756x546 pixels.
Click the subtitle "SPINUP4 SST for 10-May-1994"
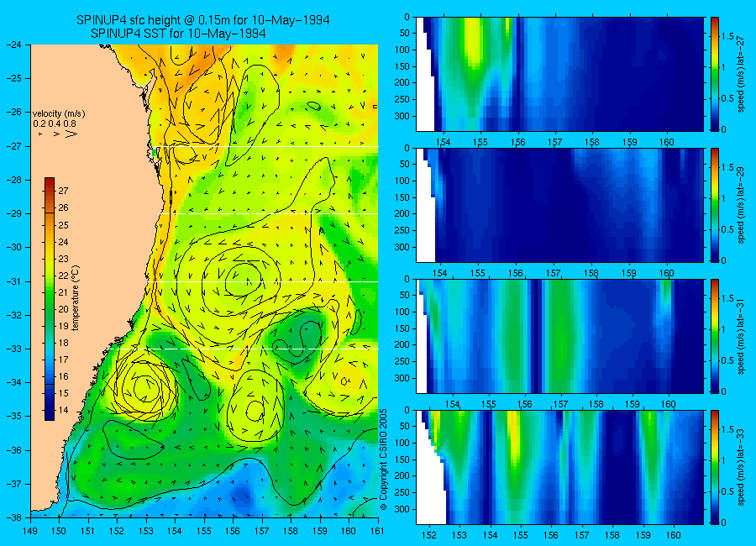click(x=178, y=34)
